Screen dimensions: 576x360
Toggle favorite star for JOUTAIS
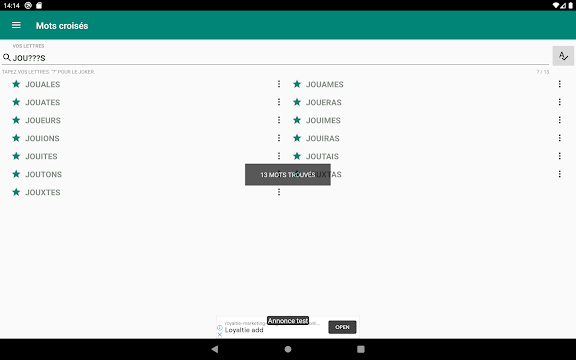297,156
